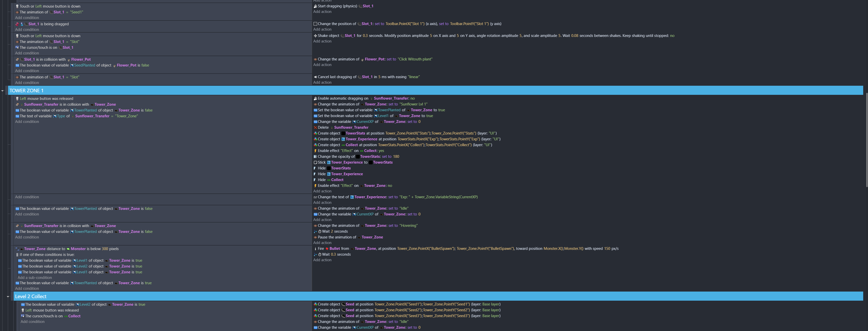The image size is (868, 331).
Task: Click 'Add condition' under Slot_1 is being dragged
Action: click(27, 30)
